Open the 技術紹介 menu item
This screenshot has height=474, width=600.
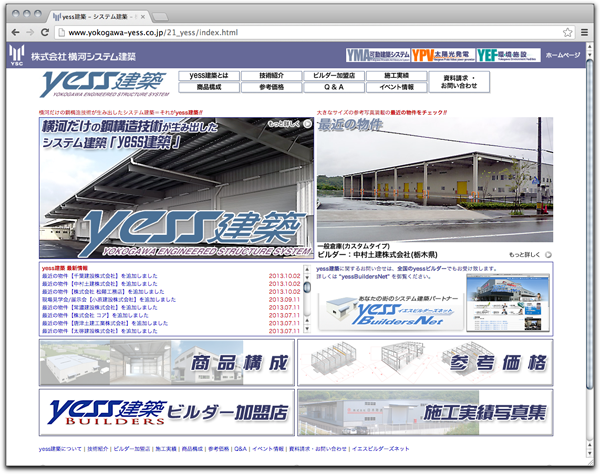click(271, 76)
